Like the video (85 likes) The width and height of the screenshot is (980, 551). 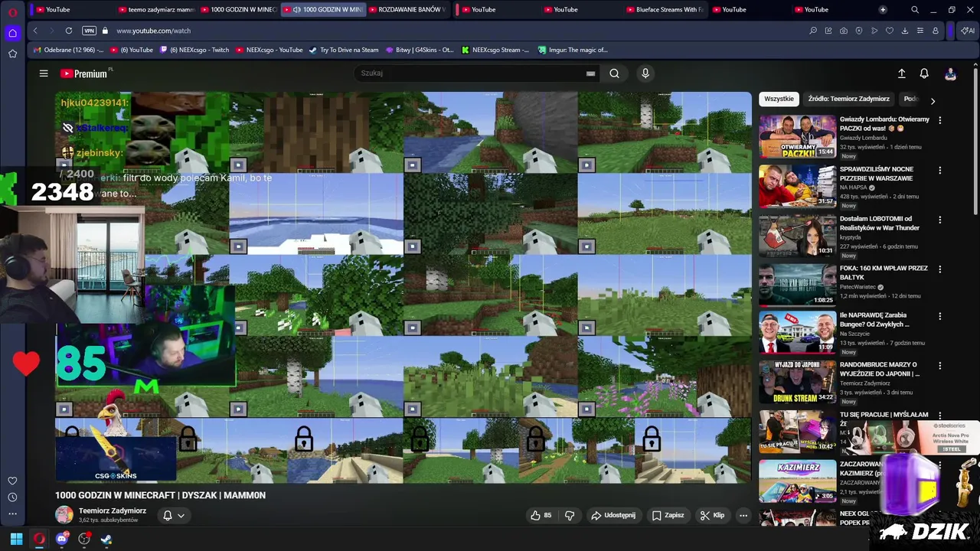[x=541, y=515]
